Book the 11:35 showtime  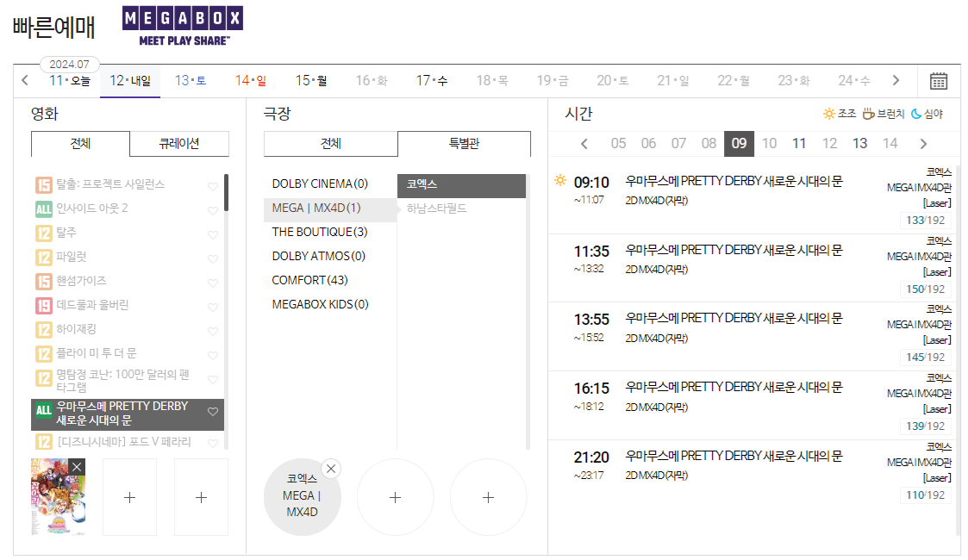click(753, 268)
